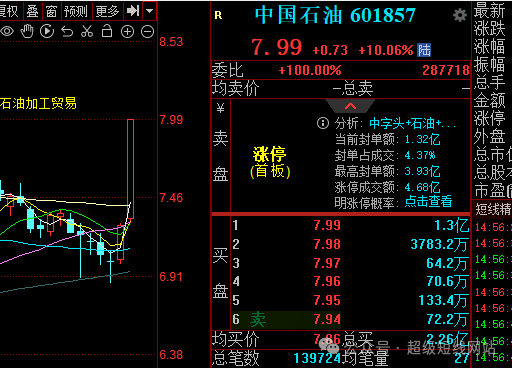Undo with the curved back arrow icon
This screenshot has height=368, width=512.
67,32
